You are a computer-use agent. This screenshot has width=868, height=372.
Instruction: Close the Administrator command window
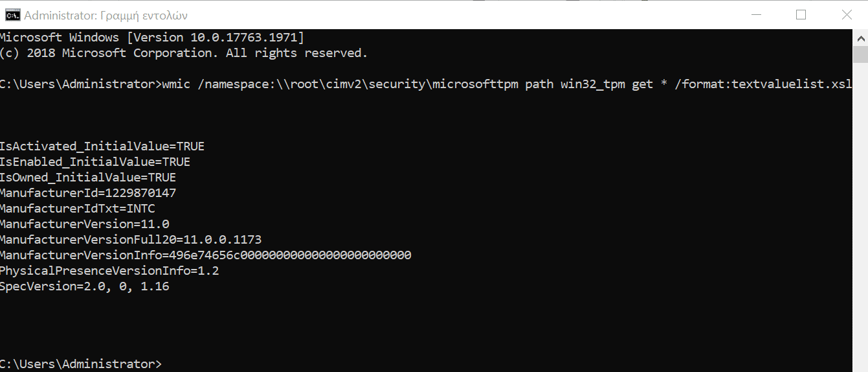click(845, 14)
